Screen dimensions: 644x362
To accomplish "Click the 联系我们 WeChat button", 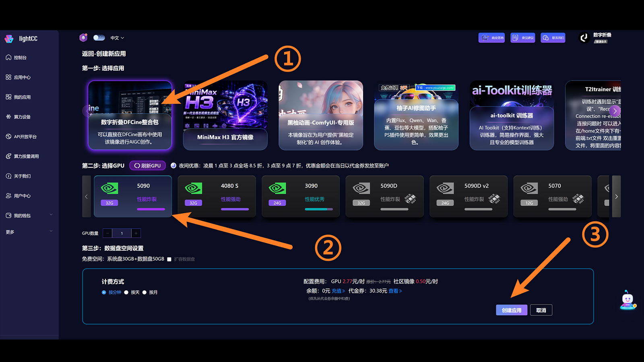I will pyautogui.click(x=553, y=37).
